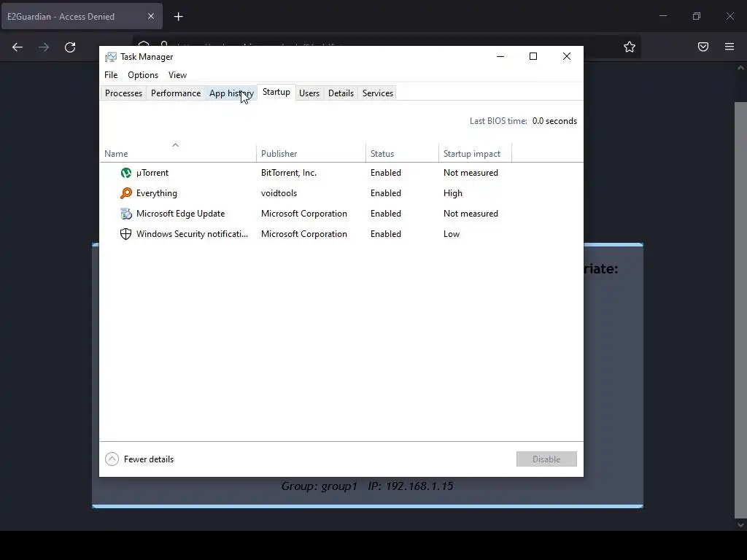This screenshot has height=560, width=747.
Task: Switch to the Details tab
Action: pos(341,93)
